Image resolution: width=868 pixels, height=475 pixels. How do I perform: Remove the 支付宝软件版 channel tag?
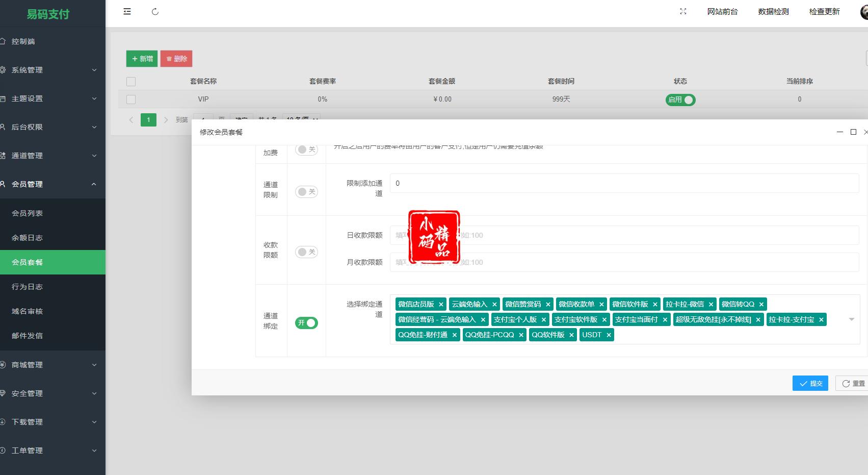point(604,320)
